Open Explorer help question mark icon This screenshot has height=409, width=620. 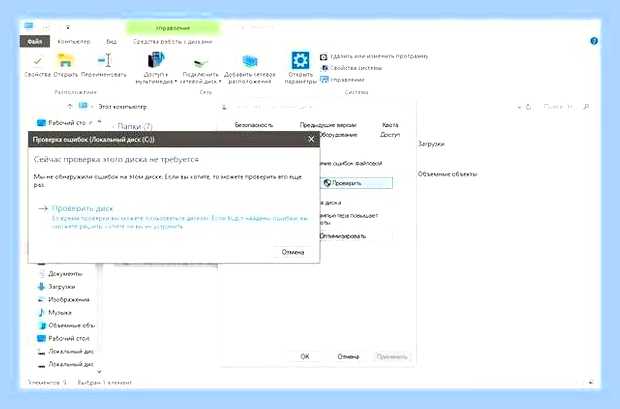[594, 41]
